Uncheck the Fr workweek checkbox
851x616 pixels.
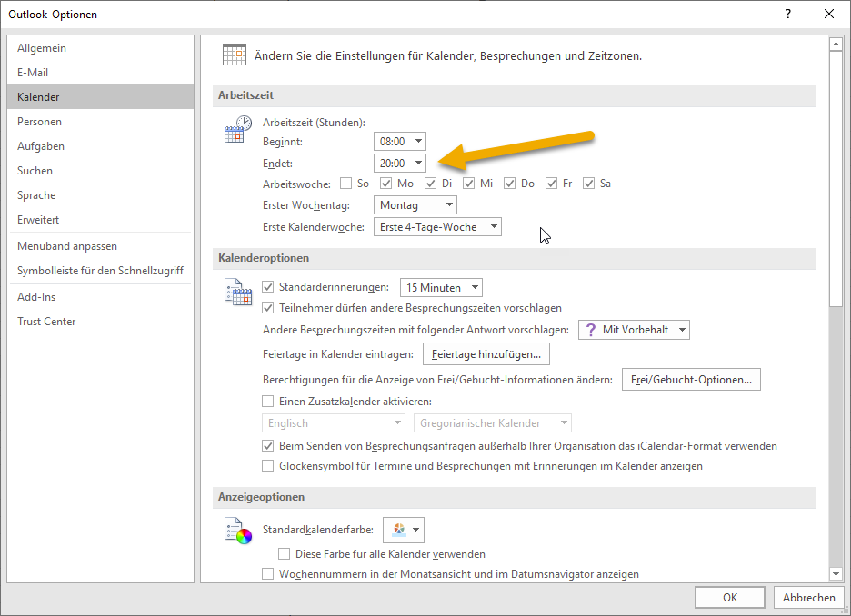point(551,184)
